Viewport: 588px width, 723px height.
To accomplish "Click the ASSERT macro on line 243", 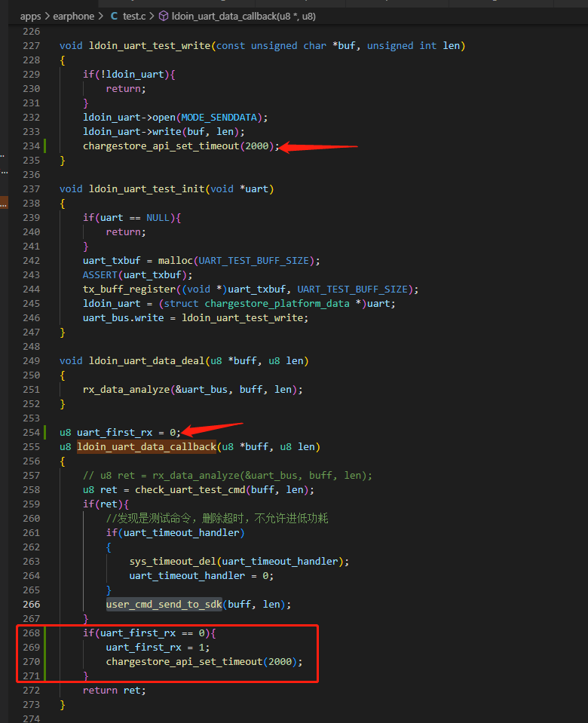I will [x=100, y=275].
